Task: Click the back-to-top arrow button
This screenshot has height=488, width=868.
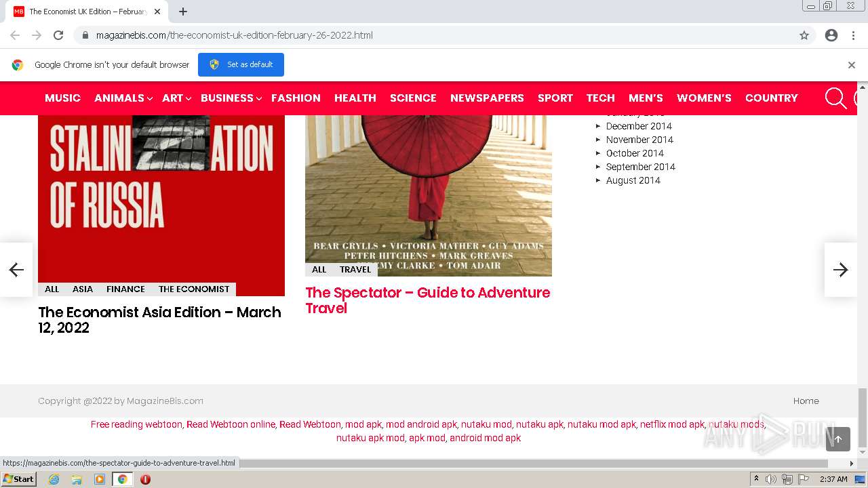Action: 838,439
